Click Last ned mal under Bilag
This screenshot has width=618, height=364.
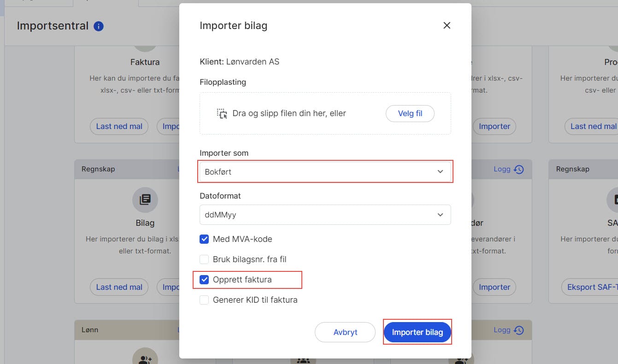tap(119, 287)
